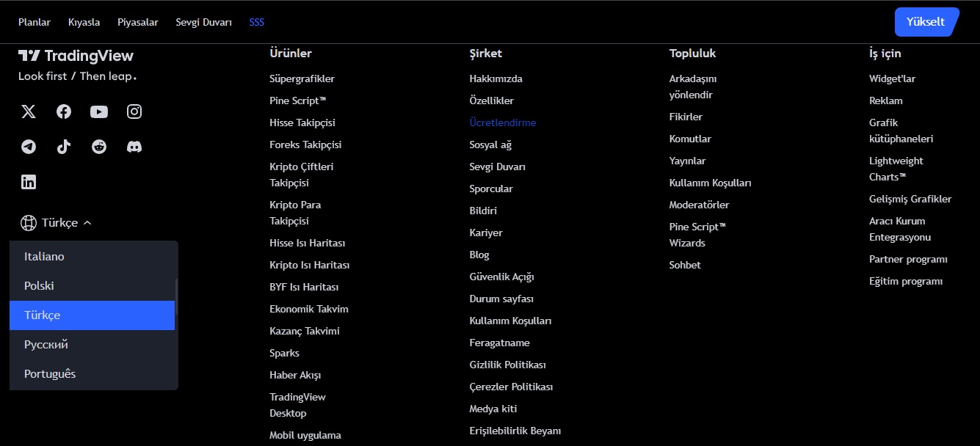Open the Pine Script™ product link
The width and height of the screenshot is (980, 446).
[x=297, y=100]
